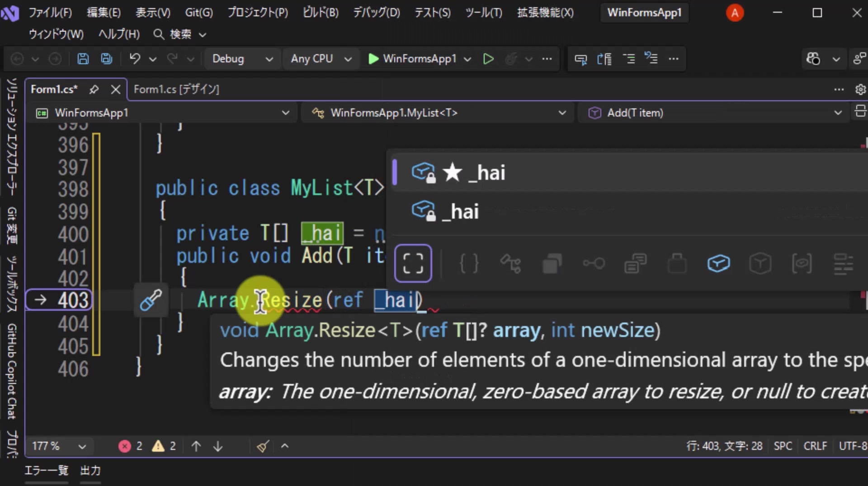Click the pin icon on Form1.cs* tab

point(94,89)
